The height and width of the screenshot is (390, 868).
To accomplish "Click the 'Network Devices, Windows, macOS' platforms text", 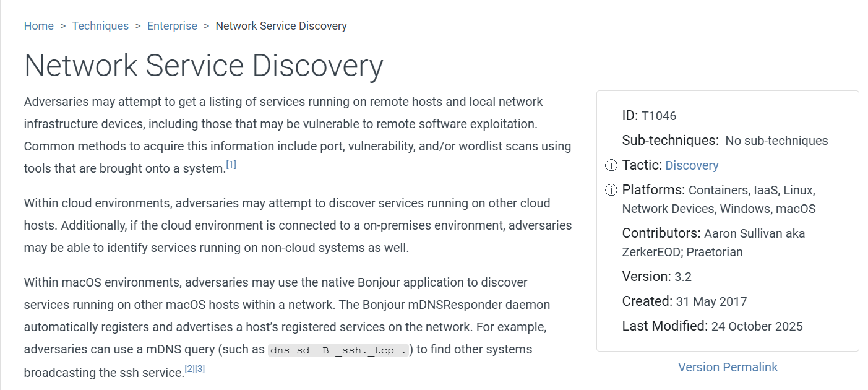I will (x=719, y=209).
